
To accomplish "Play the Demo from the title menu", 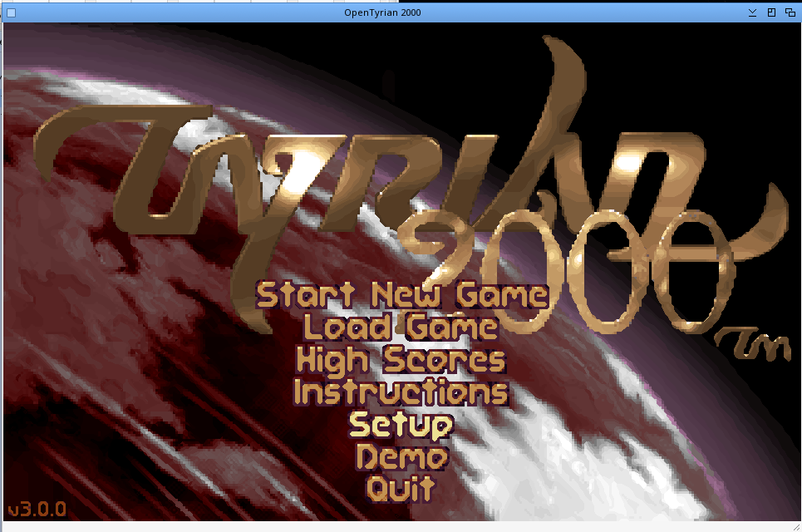I will click(401, 456).
